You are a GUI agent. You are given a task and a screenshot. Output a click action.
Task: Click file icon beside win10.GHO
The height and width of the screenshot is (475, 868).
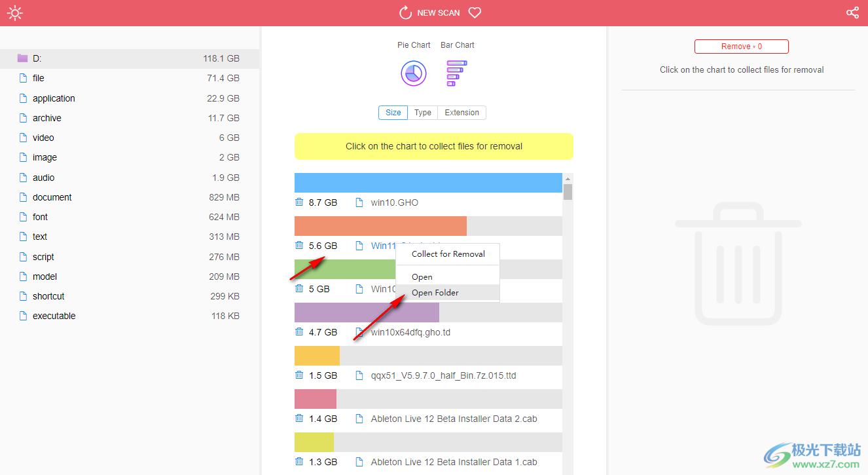(359, 202)
